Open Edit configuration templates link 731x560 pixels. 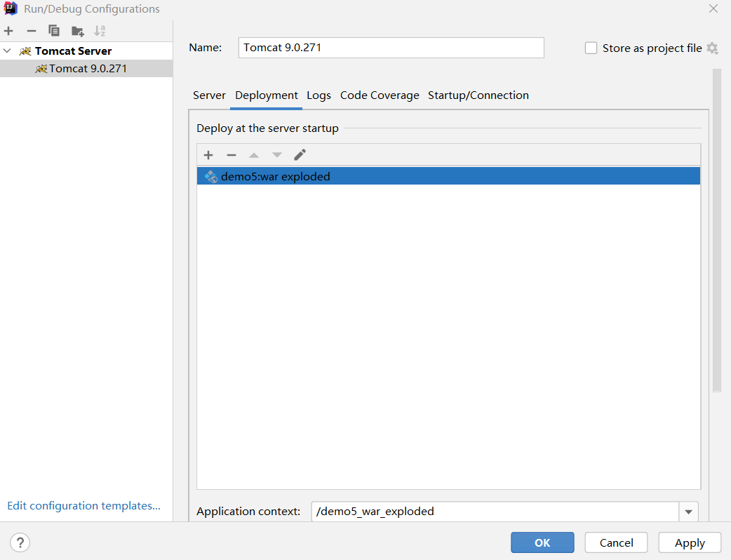[x=84, y=505]
